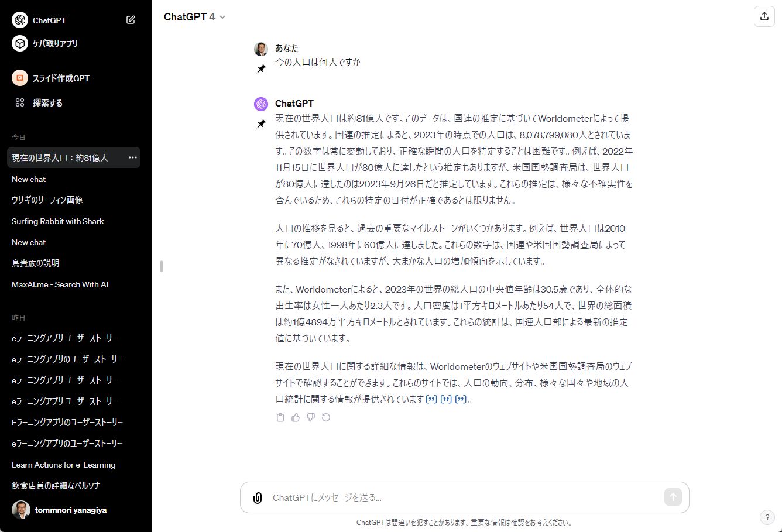Open the first citation quote link
782x532 pixels.
point(431,400)
